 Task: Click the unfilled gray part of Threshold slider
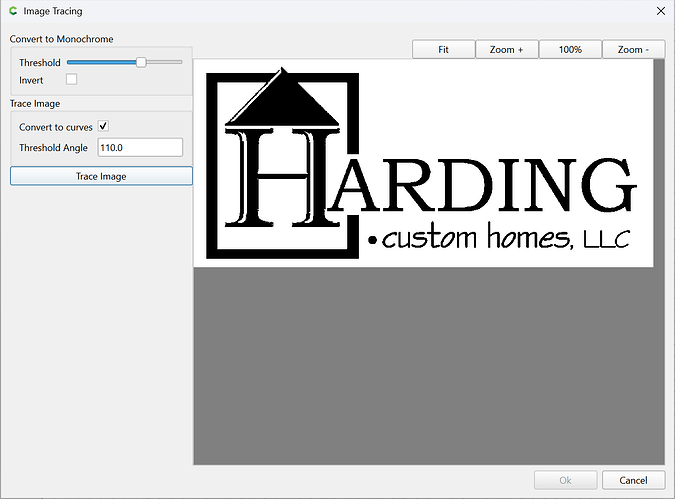164,62
